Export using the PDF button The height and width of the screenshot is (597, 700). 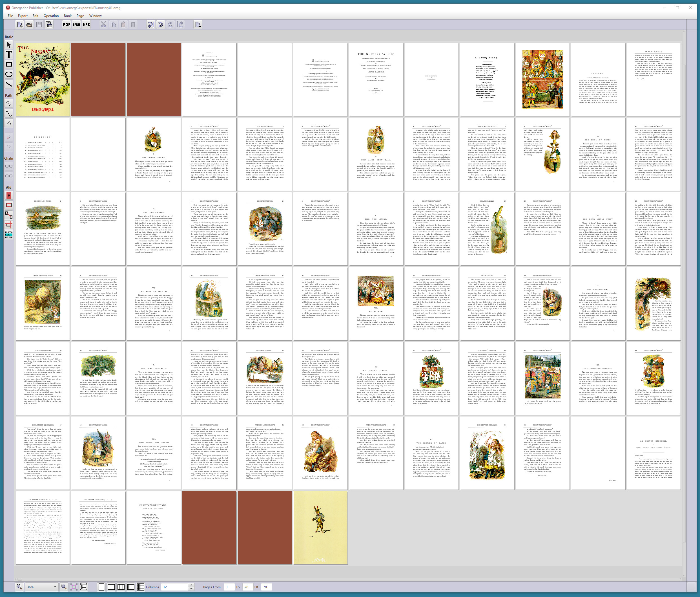67,24
